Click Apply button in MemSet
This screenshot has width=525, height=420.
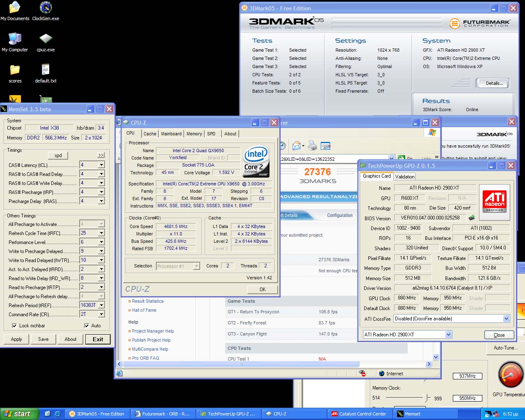[16, 339]
